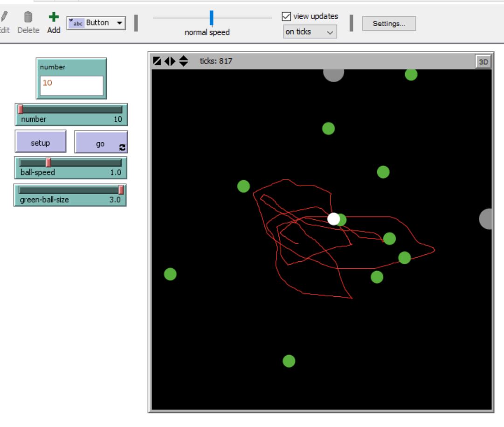Open the Settings... dialog
The width and height of the screenshot is (504, 427).
tap(389, 23)
